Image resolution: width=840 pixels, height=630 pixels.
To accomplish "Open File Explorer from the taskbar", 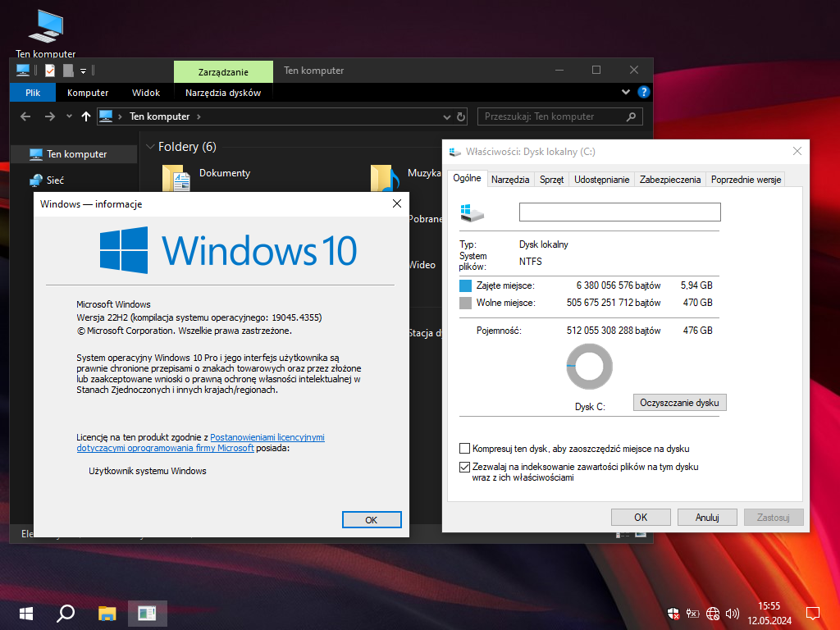I will click(x=107, y=613).
